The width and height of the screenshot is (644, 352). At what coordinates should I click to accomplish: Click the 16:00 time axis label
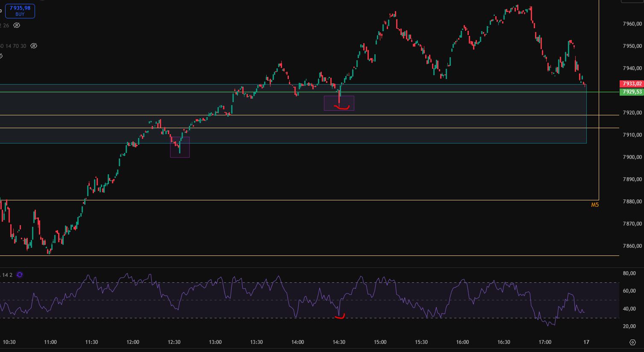[x=462, y=342]
